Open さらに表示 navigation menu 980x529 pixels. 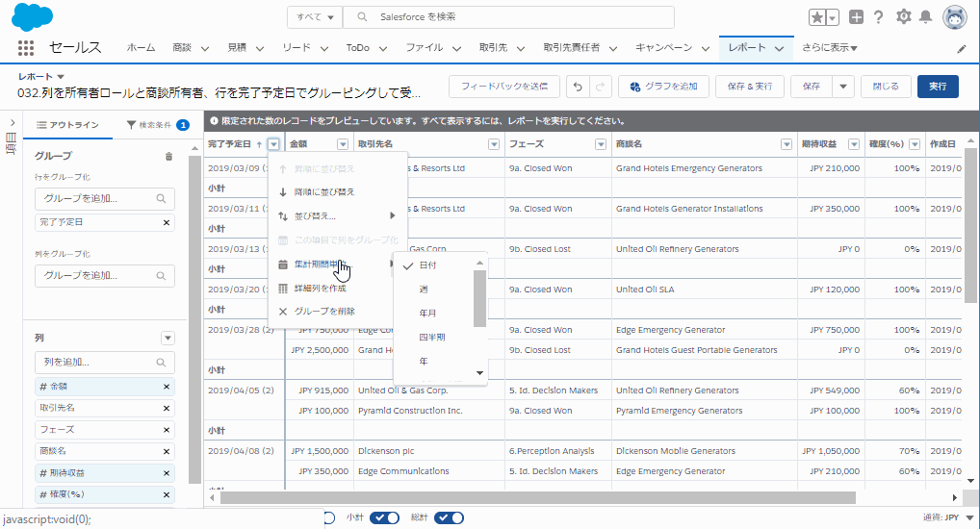click(x=830, y=48)
